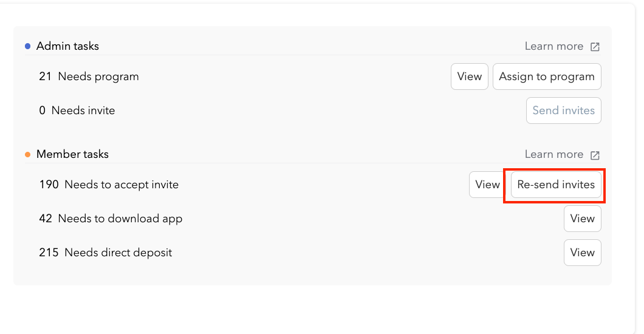This screenshot has height=334, width=644.
Task: View members who need to download app
Action: 582,219
